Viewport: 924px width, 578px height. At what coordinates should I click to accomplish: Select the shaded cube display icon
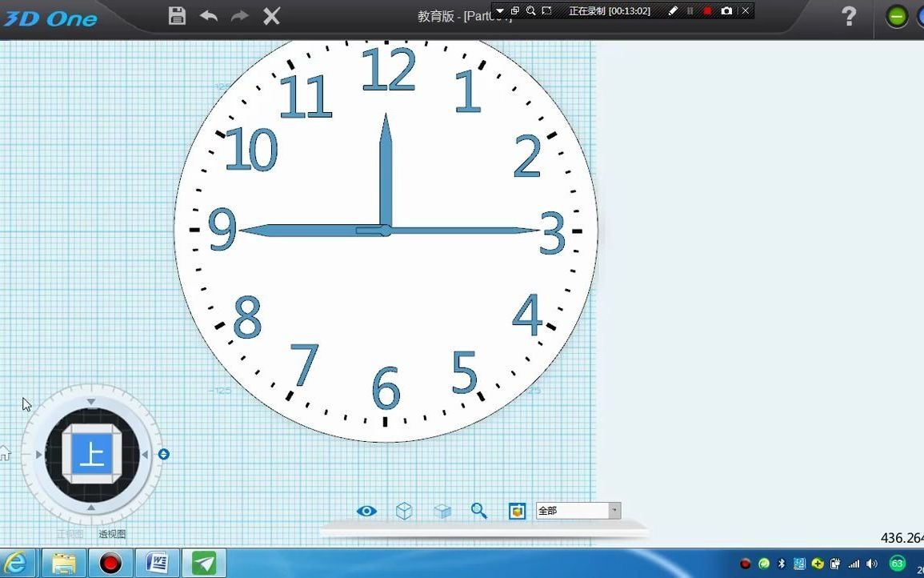coord(442,511)
